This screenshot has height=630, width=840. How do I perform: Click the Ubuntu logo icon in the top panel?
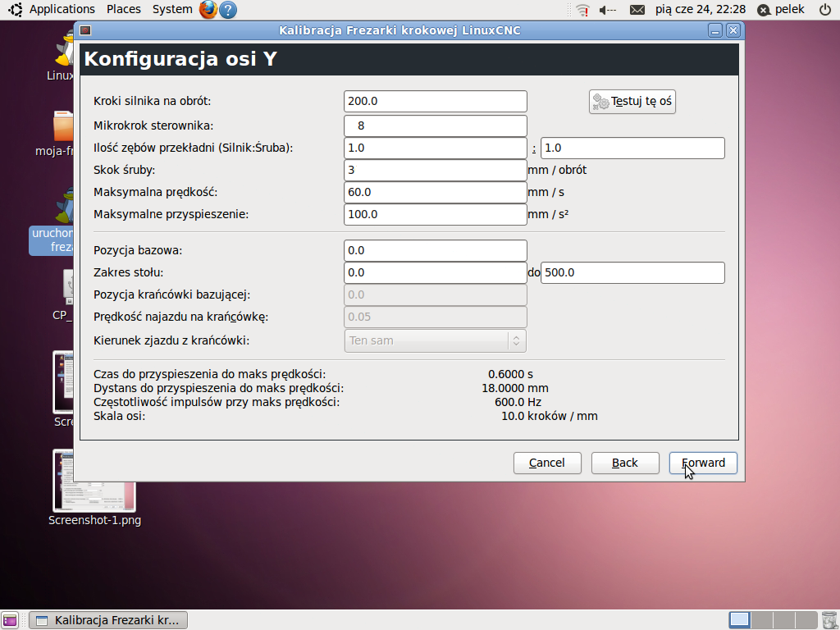[x=16, y=9]
